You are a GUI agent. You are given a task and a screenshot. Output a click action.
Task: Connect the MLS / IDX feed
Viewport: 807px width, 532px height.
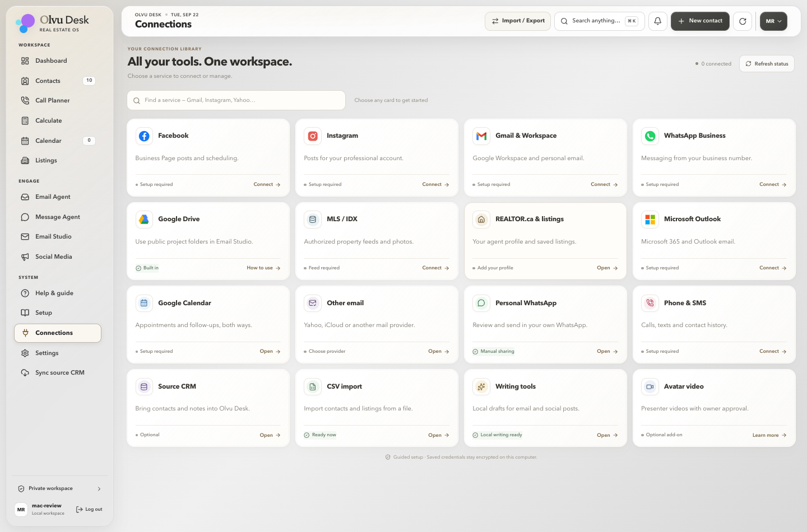(435, 268)
